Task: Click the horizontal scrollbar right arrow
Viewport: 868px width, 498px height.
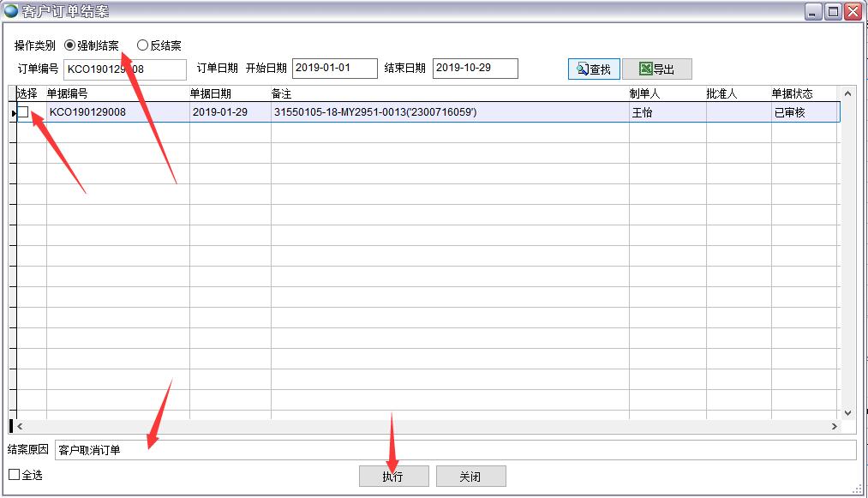Action: pyautogui.click(x=834, y=426)
